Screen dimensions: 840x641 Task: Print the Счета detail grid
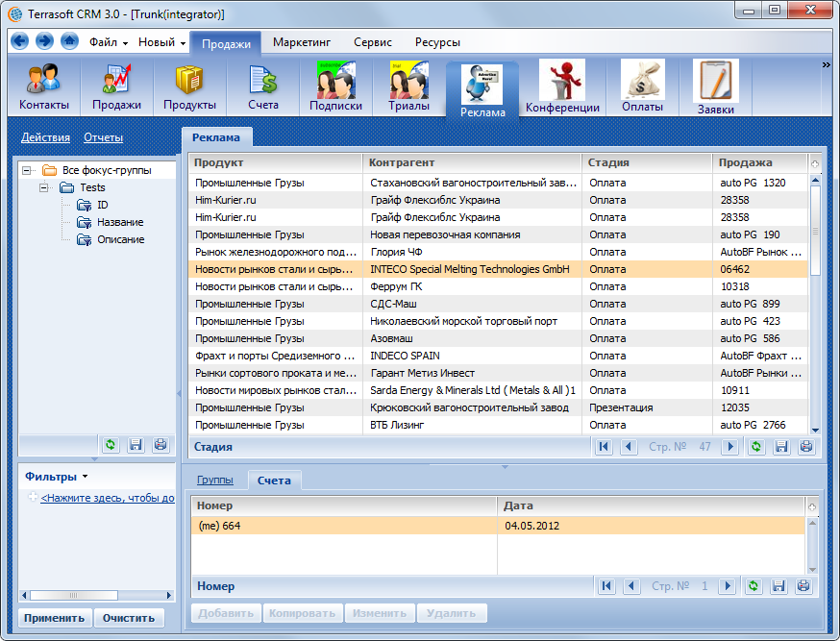(x=803, y=586)
